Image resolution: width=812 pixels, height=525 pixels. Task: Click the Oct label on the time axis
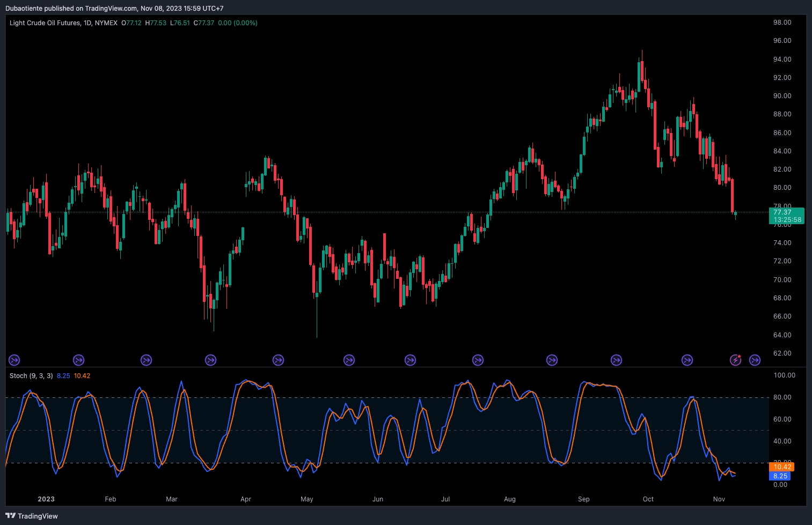[x=648, y=499]
